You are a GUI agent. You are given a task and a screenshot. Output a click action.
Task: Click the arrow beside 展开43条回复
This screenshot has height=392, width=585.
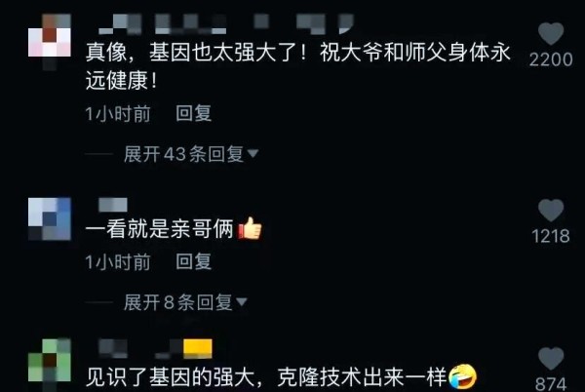click(x=253, y=153)
